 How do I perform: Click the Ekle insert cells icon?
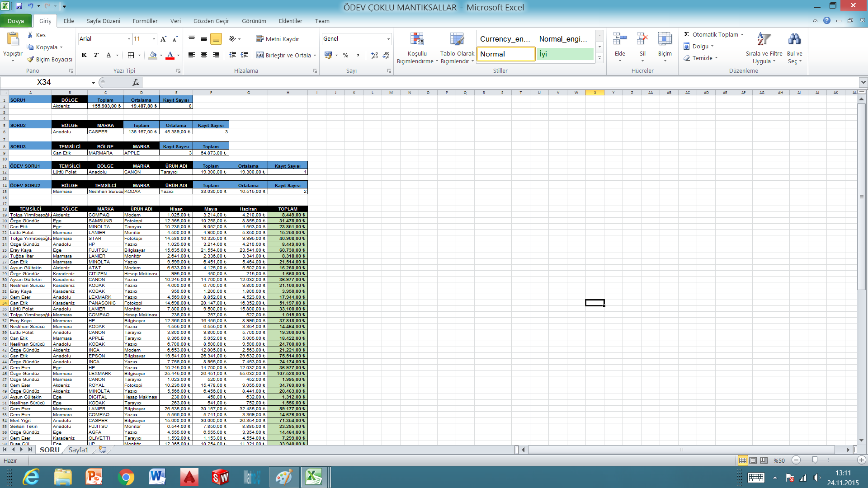coord(620,39)
